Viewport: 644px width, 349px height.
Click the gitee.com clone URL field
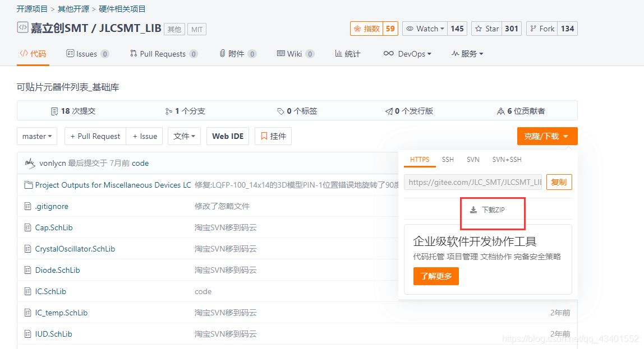pos(473,182)
